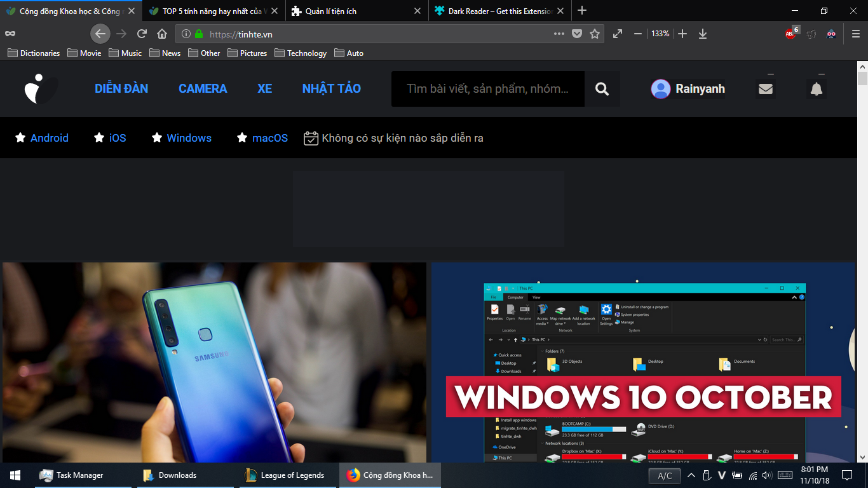Open the Movie bookmarks folder
This screenshot has width=868, height=488.
coord(85,53)
